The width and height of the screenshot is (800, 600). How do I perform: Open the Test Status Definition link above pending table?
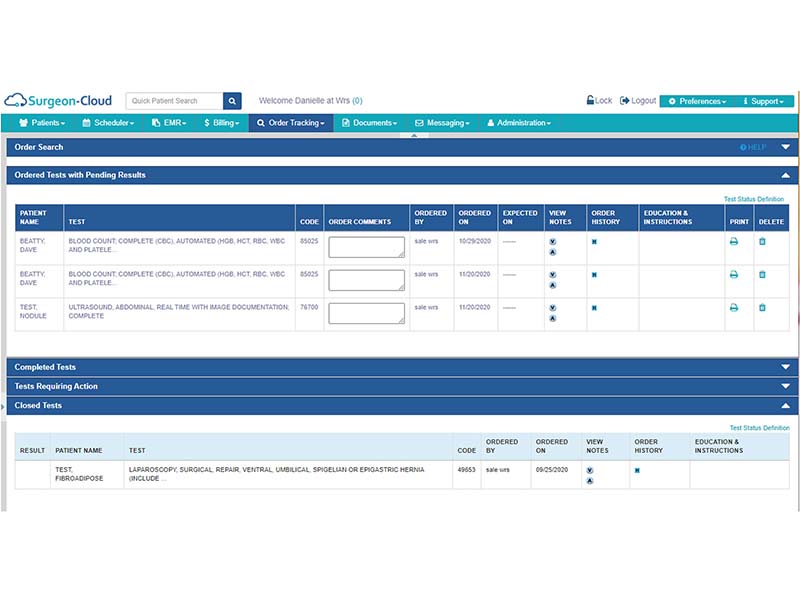coord(754,199)
